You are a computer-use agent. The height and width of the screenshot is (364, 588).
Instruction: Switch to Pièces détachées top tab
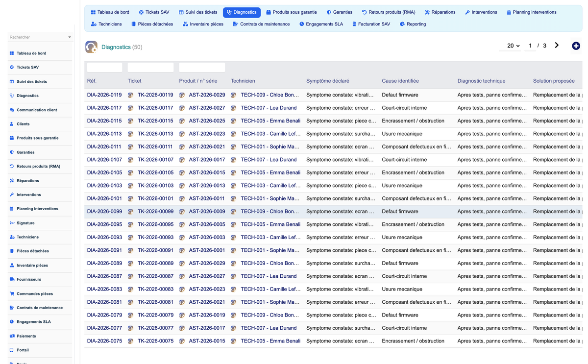pos(152,24)
